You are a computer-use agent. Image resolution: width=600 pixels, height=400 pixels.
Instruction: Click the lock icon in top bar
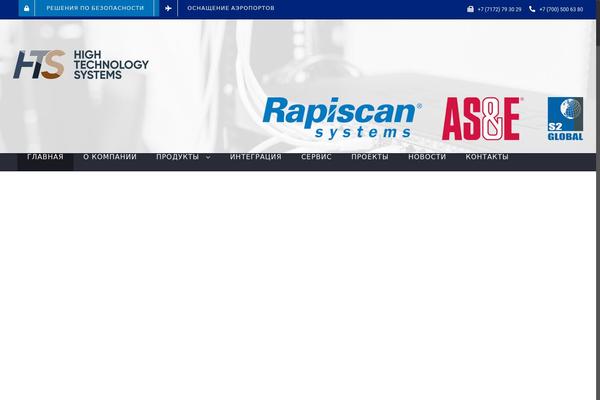(x=26, y=8)
